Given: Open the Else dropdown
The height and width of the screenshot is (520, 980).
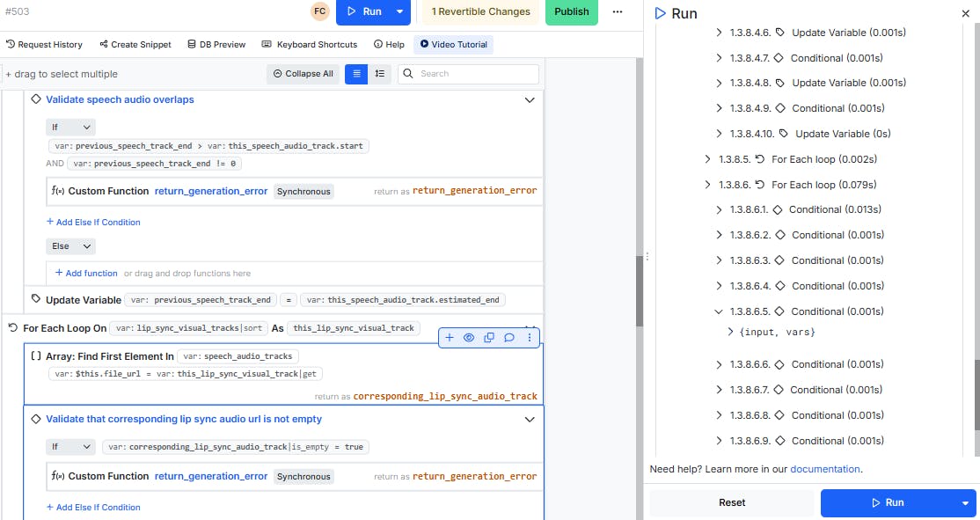Looking at the screenshot, I should point(70,246).
